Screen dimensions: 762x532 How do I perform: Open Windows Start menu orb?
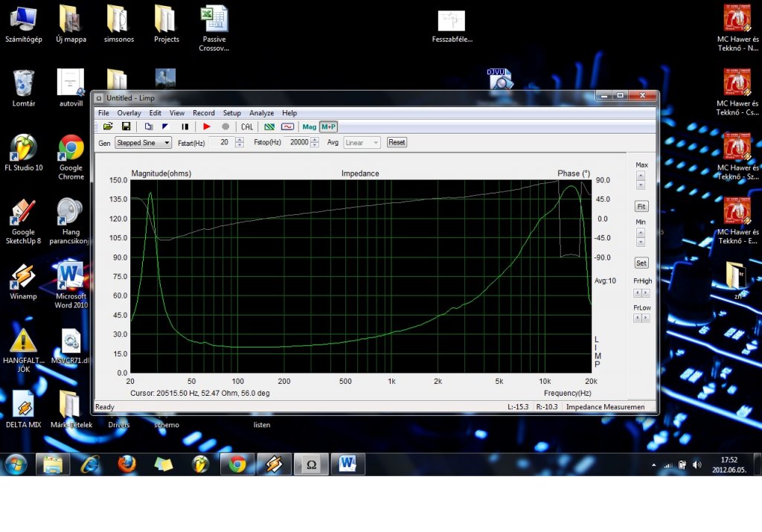point(16,464)
